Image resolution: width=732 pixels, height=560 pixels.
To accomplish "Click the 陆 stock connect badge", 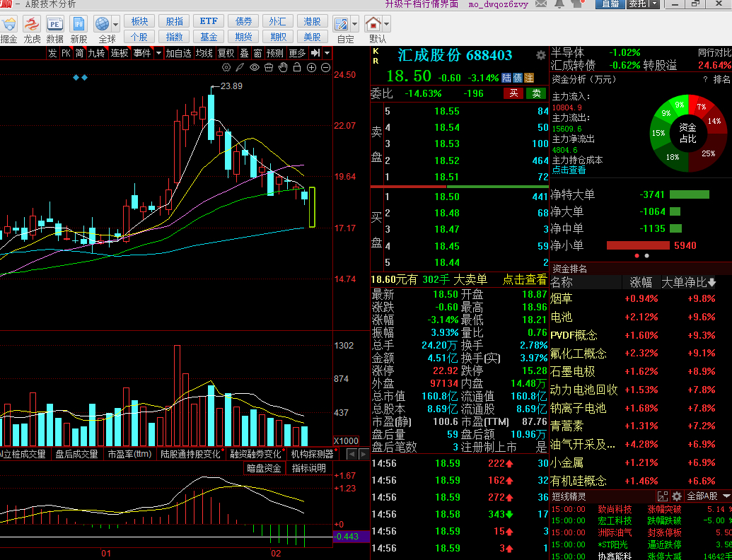I will pos(506,78).
